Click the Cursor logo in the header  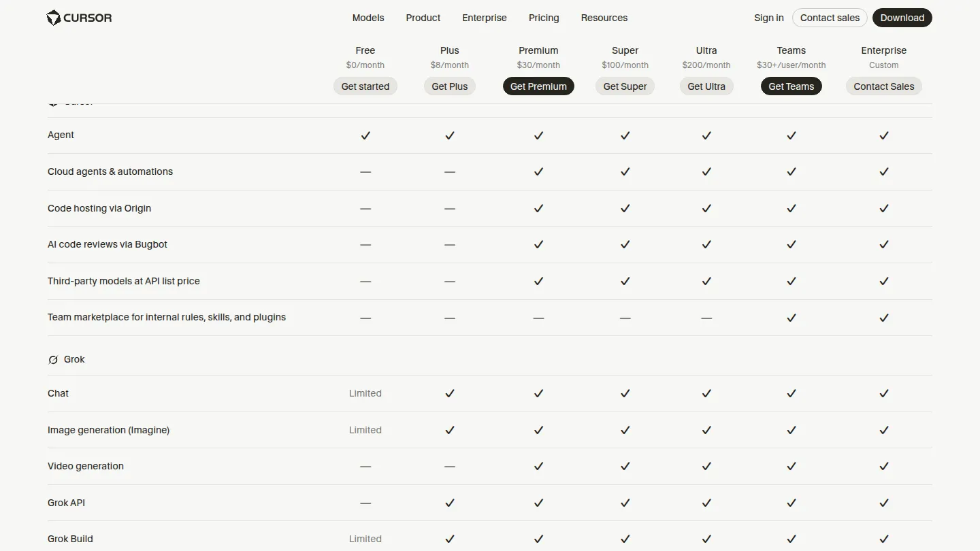(79, 18)
